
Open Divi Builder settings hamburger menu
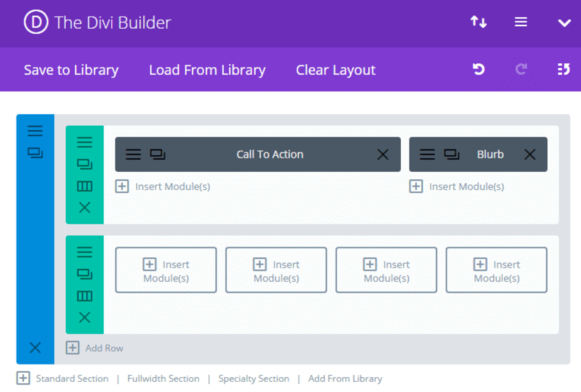pyautogui.click(x=521, y=22)
